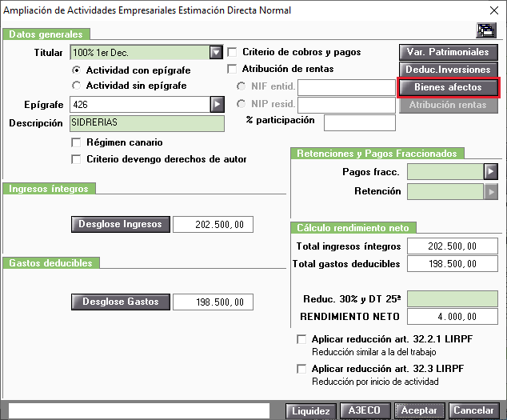The image size is (507, 420).
Task: Select Retenciones y Pagos Fraccionados tab
Action: pyautogui.click(x=377, y=154)
